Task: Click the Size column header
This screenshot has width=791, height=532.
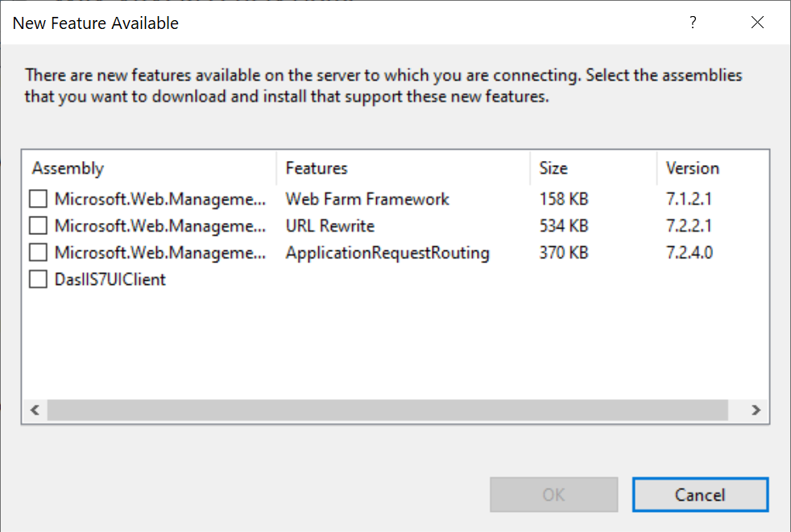Action: pos(553,168)
